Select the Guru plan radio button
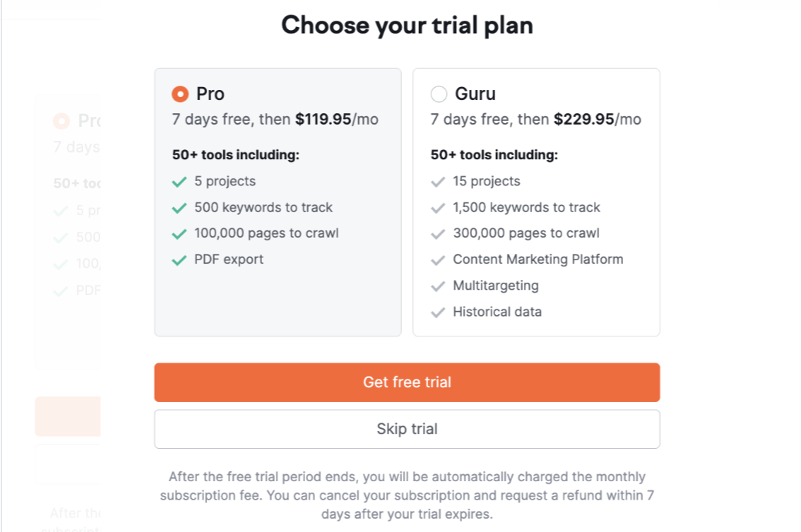 [x=438, y=94]
